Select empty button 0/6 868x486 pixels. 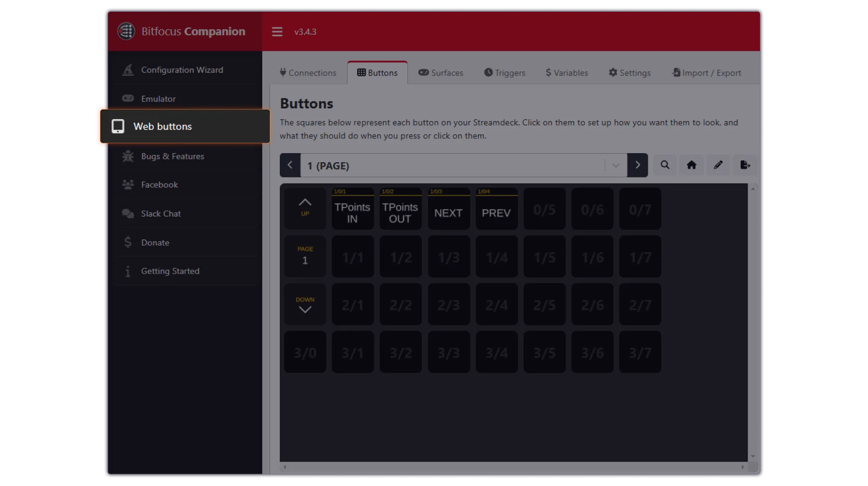[x=592, y=209]
